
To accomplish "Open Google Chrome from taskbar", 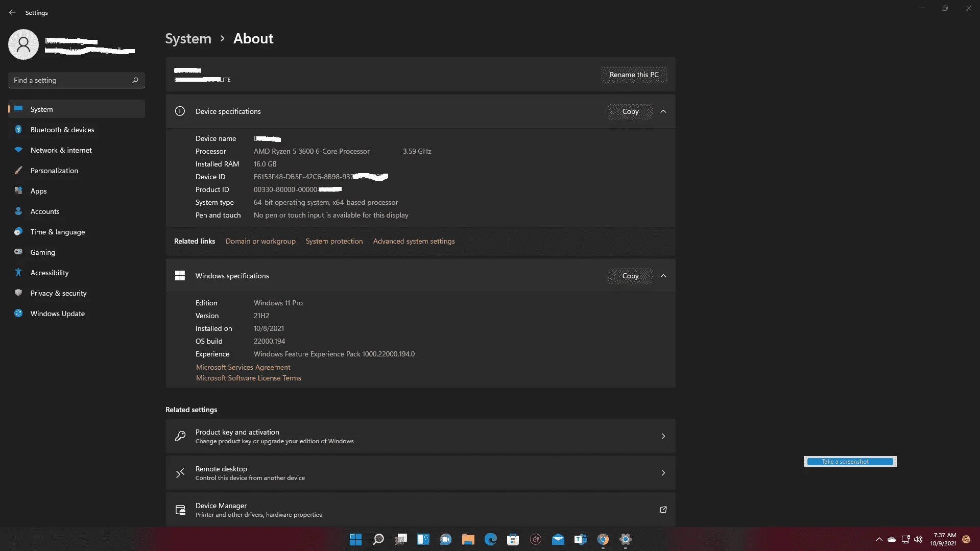I will (x=603, y=539).
